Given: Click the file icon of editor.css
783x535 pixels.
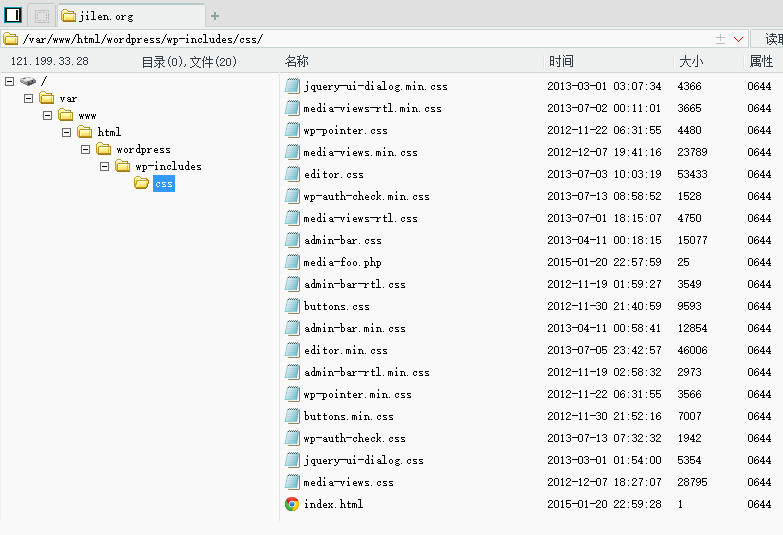Looking at the screenshot, I should pyautogui.click(x=292, y=174).
